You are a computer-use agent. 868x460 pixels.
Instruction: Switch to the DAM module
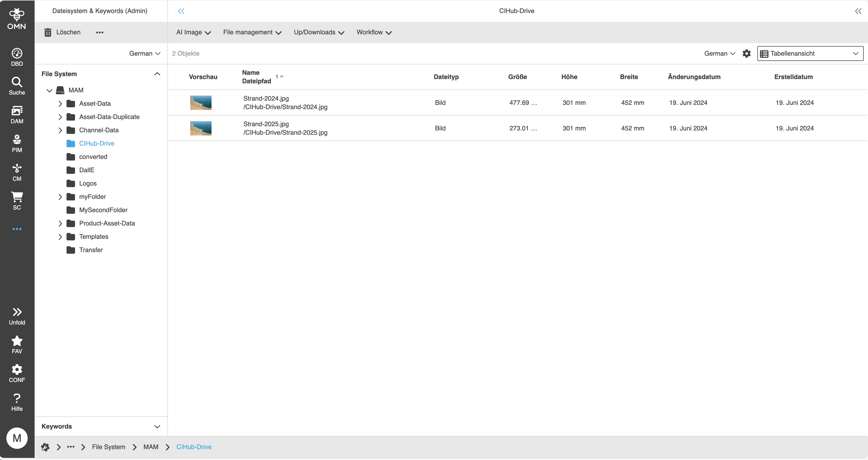(x=17, y=114)
